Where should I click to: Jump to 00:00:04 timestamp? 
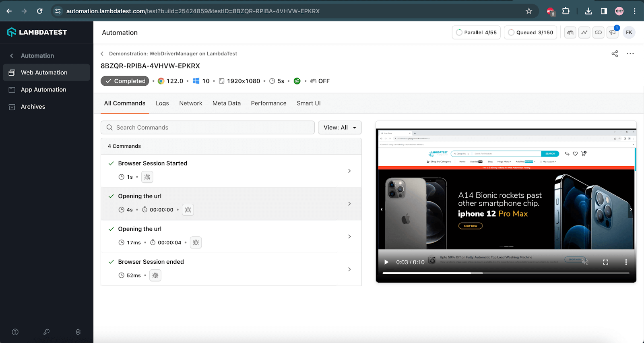pos(169,242)
